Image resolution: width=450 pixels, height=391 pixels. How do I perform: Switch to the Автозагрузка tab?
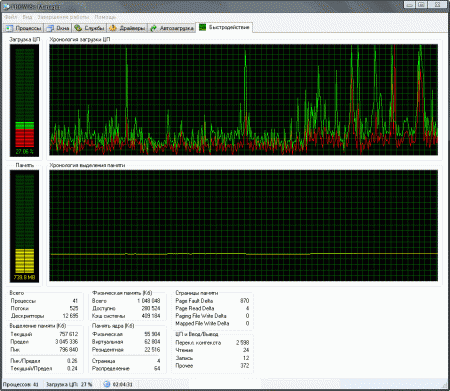click(172, 28)
